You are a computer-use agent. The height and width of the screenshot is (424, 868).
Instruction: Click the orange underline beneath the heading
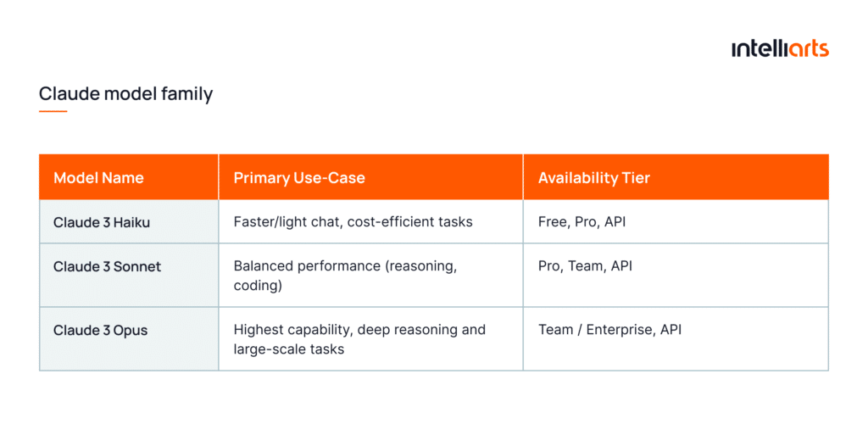click(53, 111)
